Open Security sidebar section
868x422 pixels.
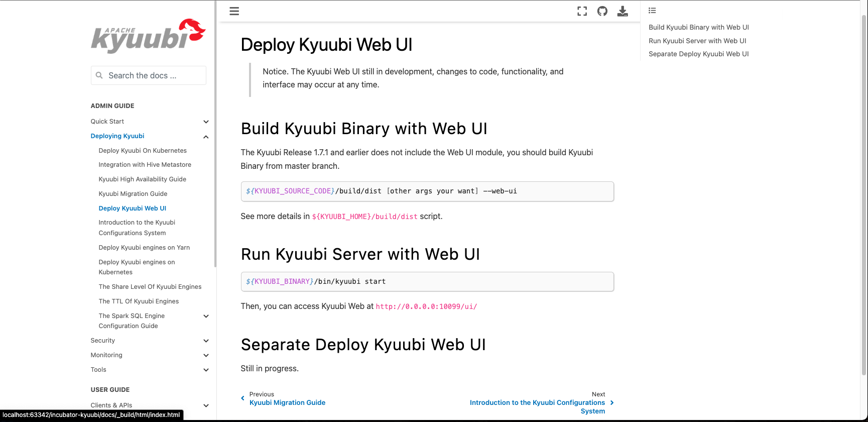(103, 341)
